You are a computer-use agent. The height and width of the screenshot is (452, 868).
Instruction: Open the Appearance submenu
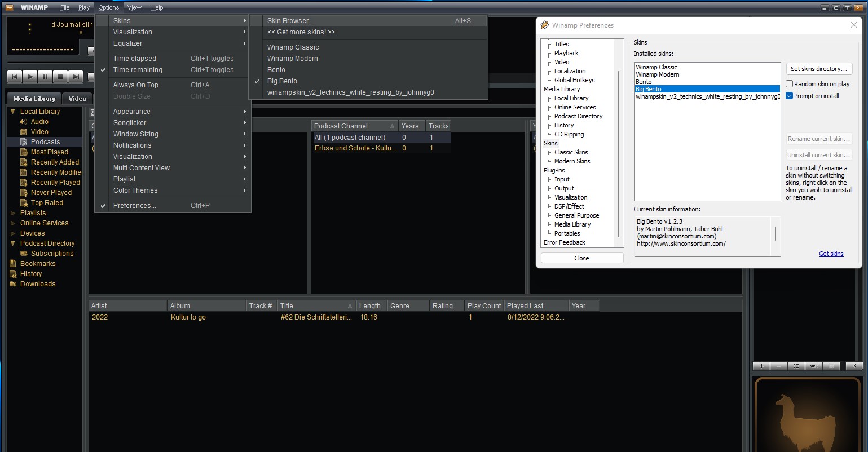coord(173,112)
